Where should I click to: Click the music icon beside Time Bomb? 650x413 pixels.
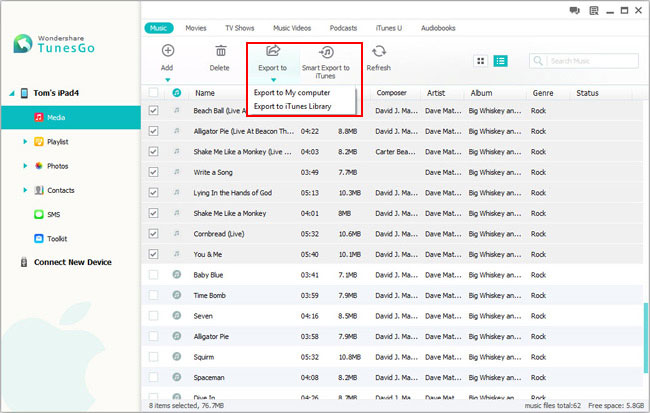coord(177,295)
